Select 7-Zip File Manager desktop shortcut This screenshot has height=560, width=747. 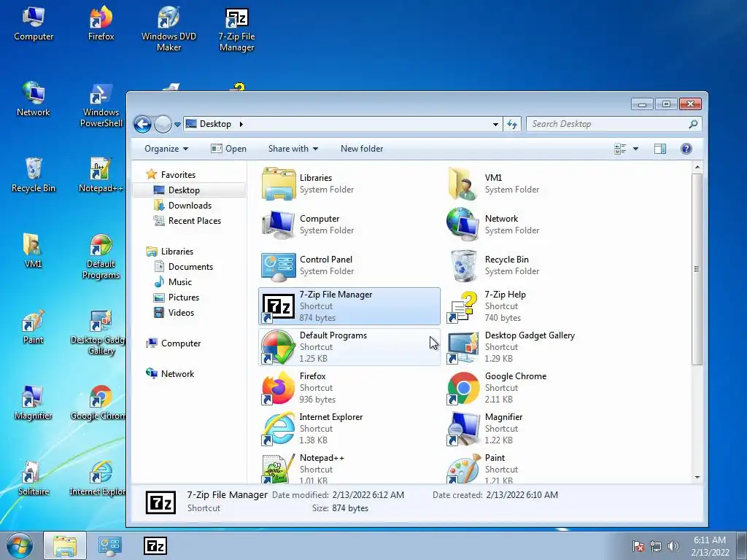[x=237, y=28]
